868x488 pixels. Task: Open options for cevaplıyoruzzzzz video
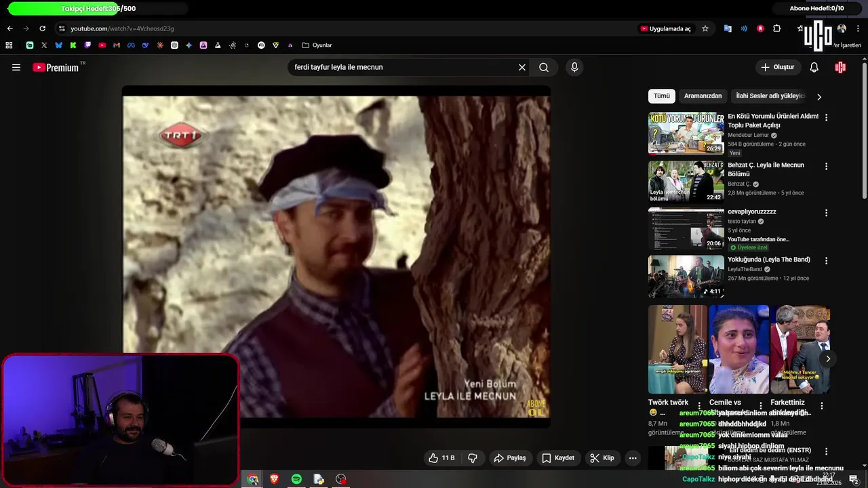click(826, 213)
